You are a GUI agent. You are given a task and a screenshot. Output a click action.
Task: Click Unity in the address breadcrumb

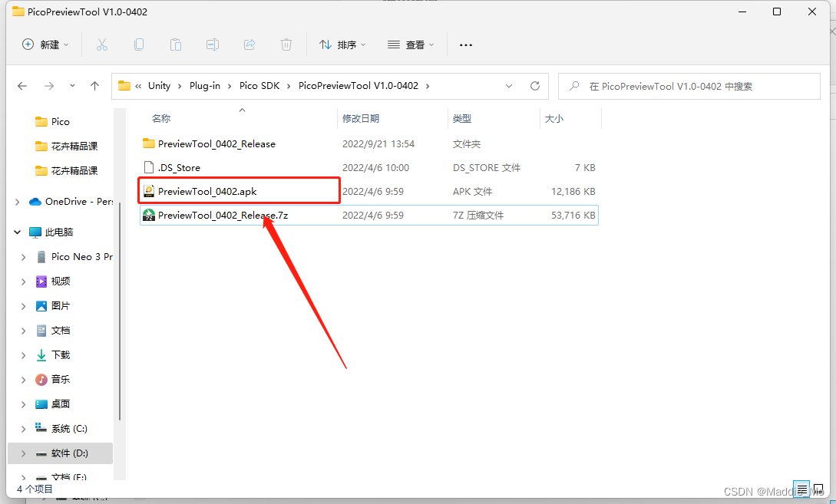click(x=160, y=86)
